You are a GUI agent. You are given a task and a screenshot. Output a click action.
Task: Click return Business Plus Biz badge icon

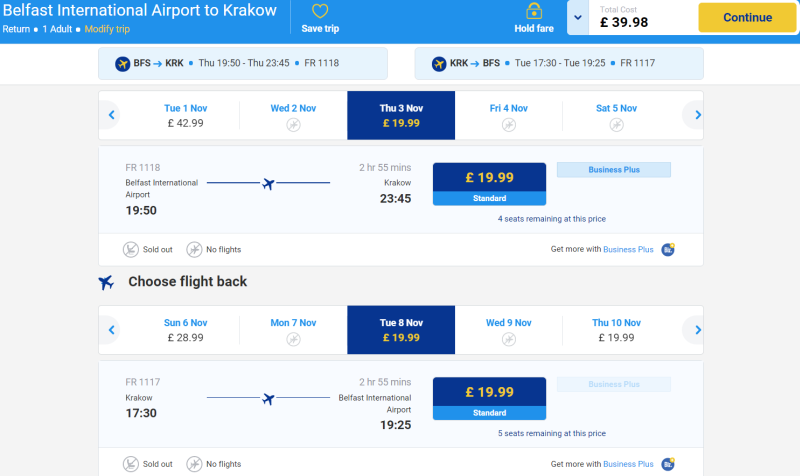click(668, 464)
